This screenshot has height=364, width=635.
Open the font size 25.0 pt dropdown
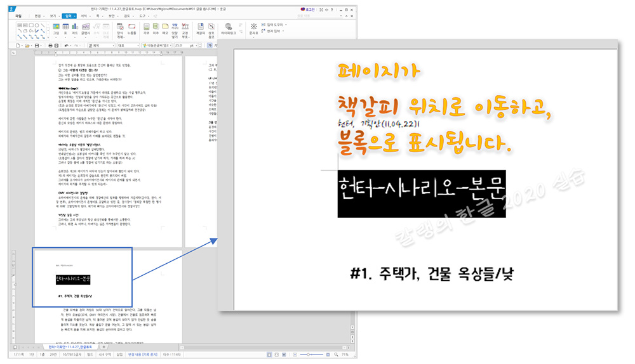185,46
